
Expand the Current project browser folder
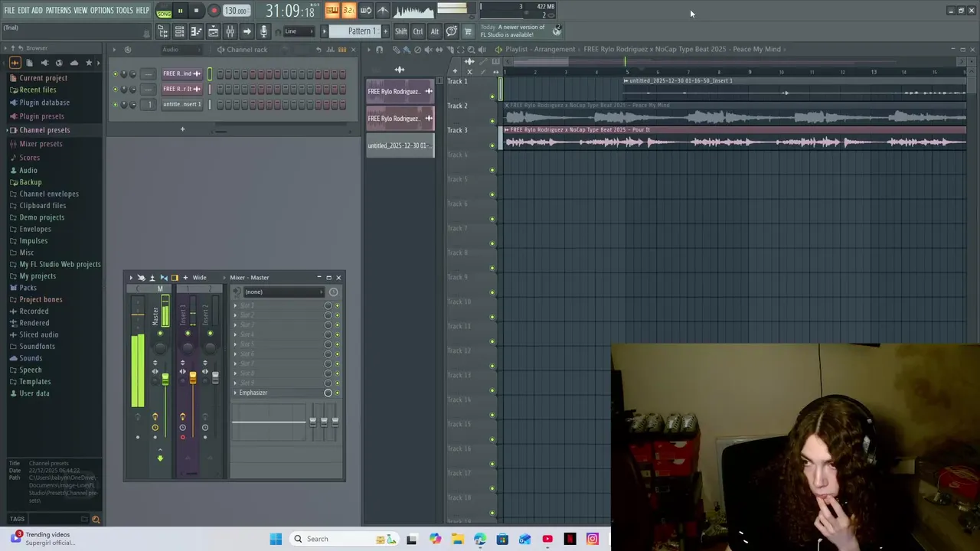(x=43, y=78)
